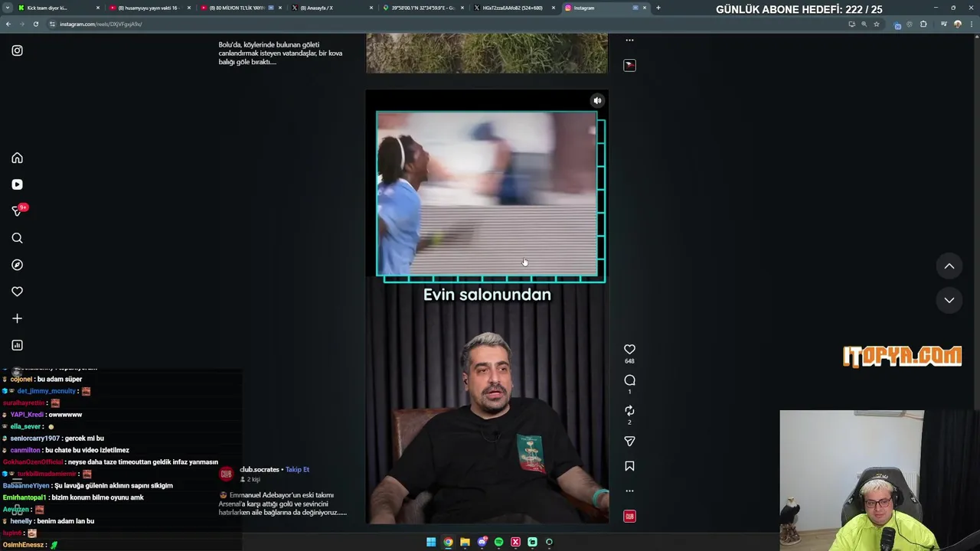Repost the reel with repost icon
This screenshot has width=980, height=551.
[x=629, y=411]
